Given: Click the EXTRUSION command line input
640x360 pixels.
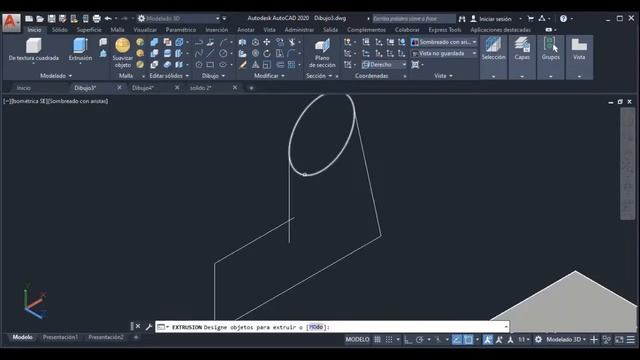Looking at the screenshot, I should [332, 327].
